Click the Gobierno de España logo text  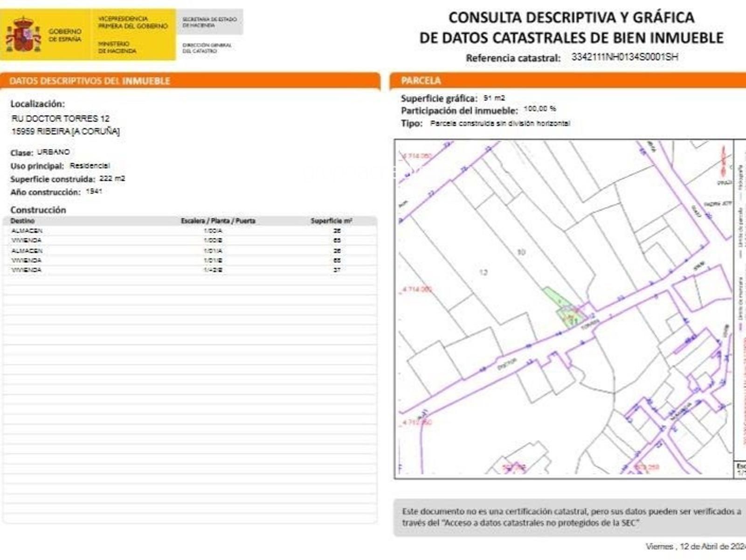coord(65,35)
